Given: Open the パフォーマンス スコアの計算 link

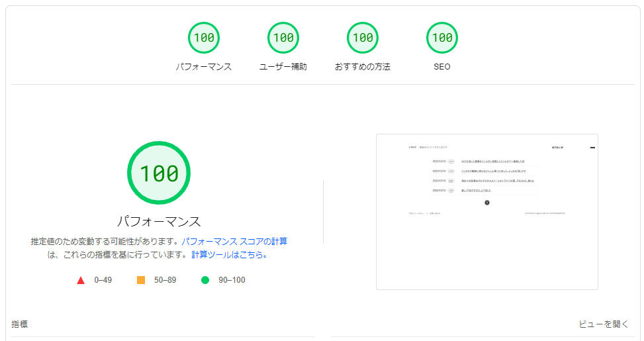Looking at the screenshot, I should coord(234,241).
